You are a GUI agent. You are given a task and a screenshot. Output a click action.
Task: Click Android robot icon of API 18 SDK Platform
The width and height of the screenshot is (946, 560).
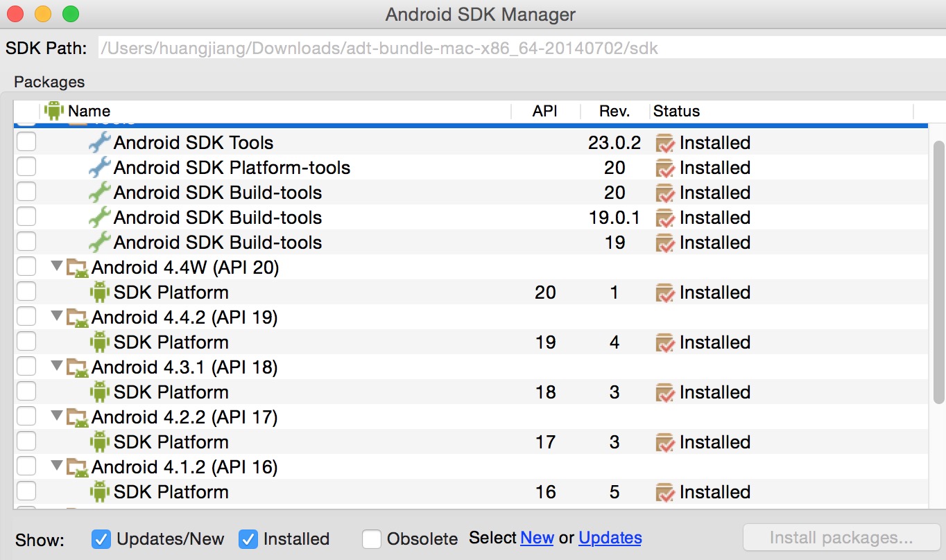point(100,392)
